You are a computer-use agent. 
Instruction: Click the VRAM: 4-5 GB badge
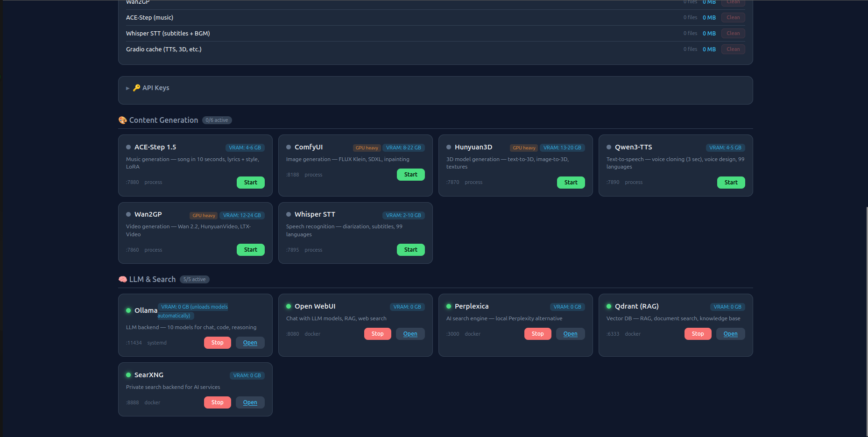pos(726,148)
